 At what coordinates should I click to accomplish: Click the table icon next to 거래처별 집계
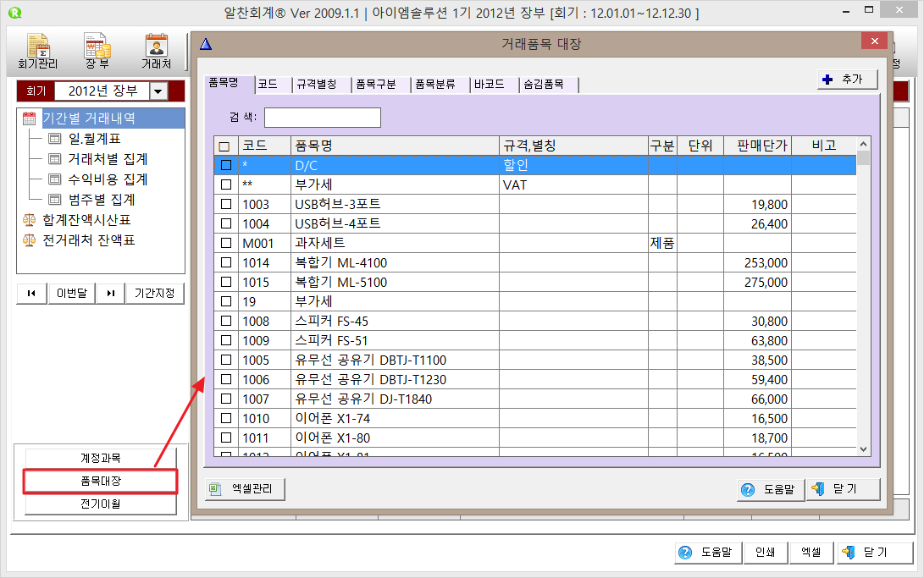[x=55, y=159]
